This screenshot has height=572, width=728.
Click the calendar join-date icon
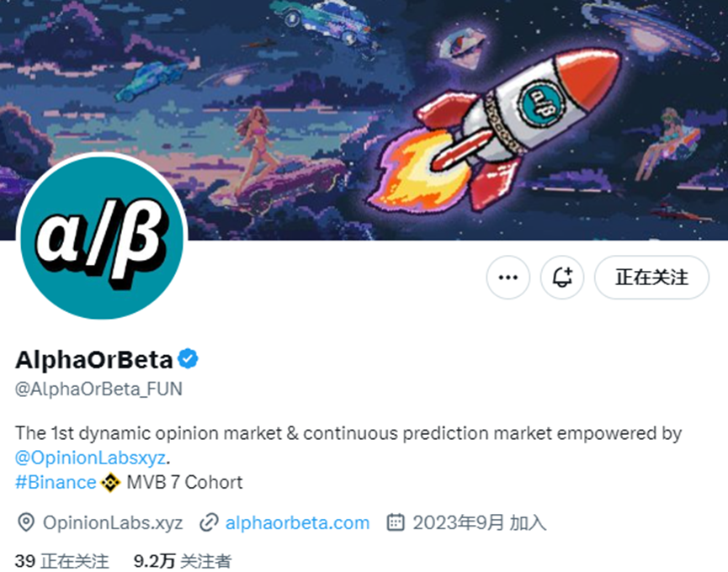pyautogui.click(x=396, y=522)
